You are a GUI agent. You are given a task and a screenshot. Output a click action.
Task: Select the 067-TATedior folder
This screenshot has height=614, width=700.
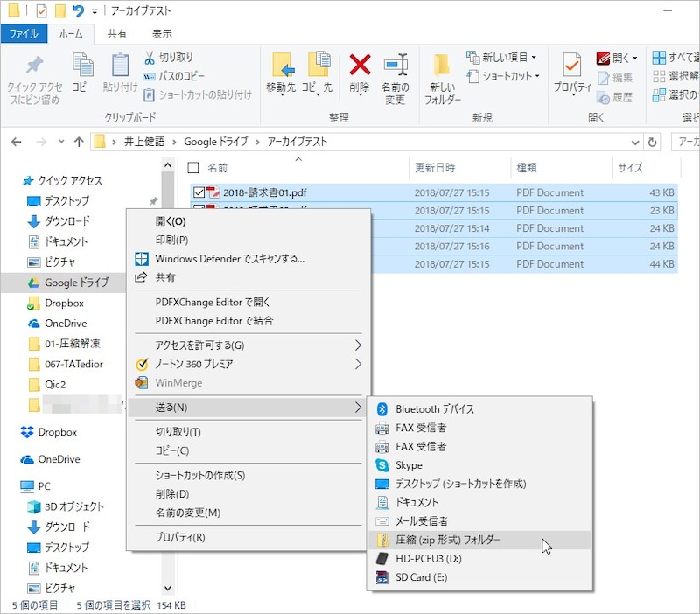(66, 364)
